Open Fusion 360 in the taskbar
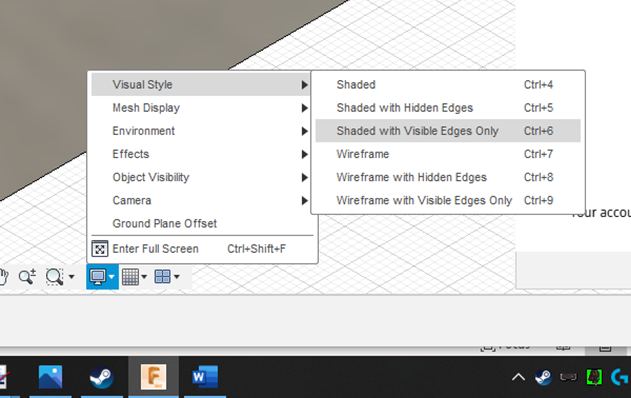This screenshot has height=398, width=631. coord(153,377)
